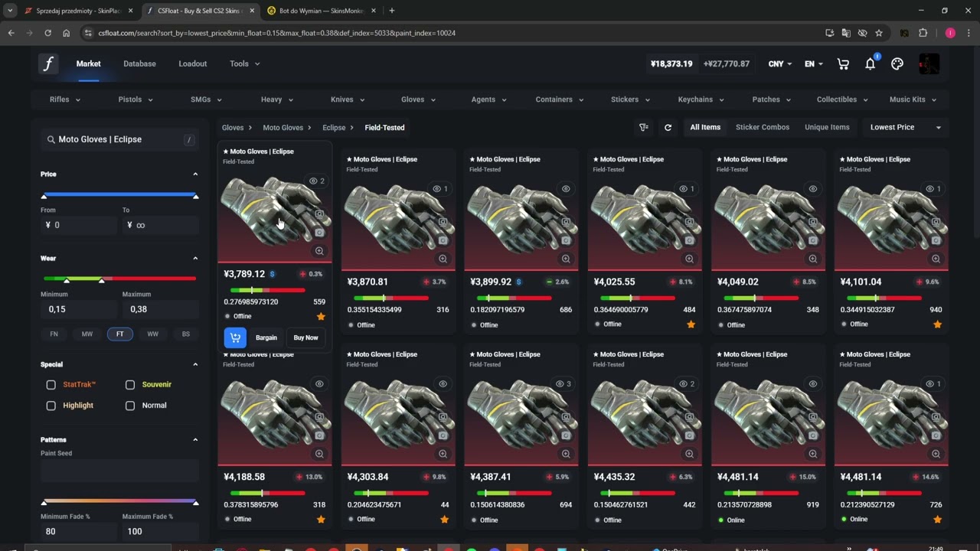The height and width of the screenshot is (551, 980).
Task: Click the star icon on the ¥4,303.84 listing
Action: pyautogui.click(x=444, y=520)
